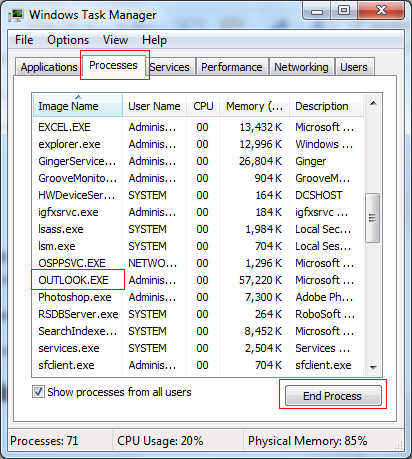Sort by User Name column header
412x459 pixels.
click(x=154, y=106)
